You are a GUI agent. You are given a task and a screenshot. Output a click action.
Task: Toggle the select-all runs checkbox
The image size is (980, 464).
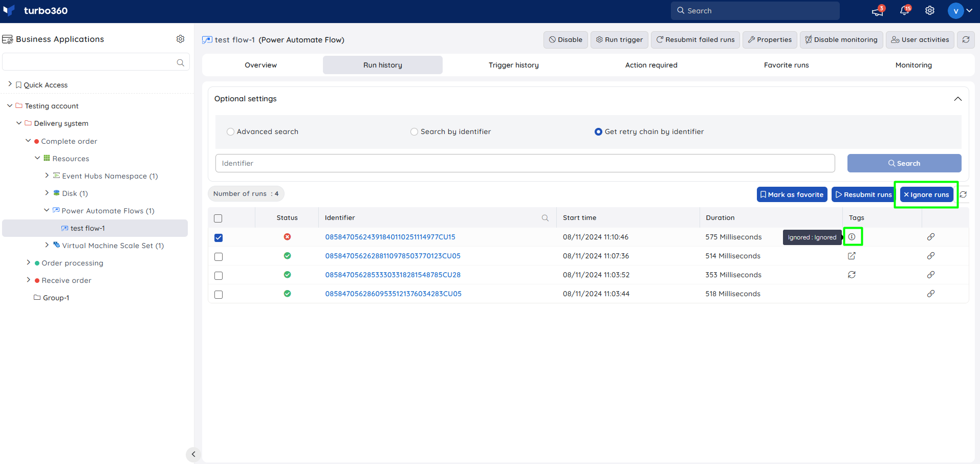[218, 218]
